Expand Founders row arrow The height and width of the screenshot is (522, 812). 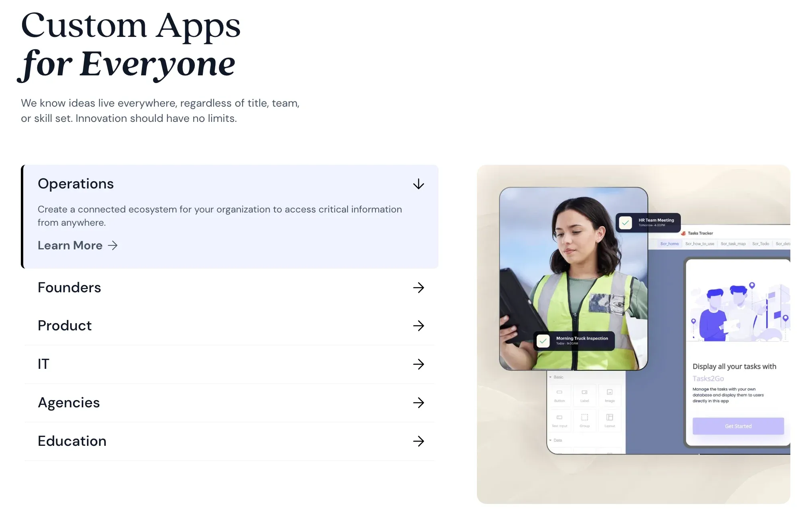tap(418, 287)
